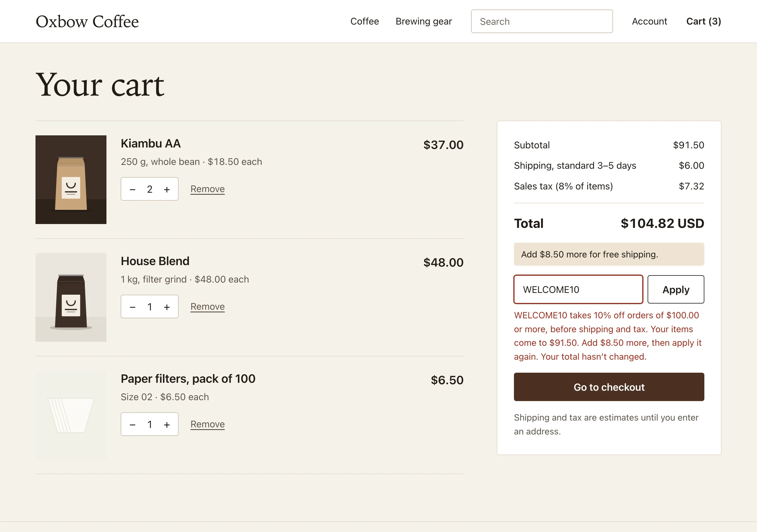
Task: Click '250 g, whole bean' description
Action: [160, 162]
